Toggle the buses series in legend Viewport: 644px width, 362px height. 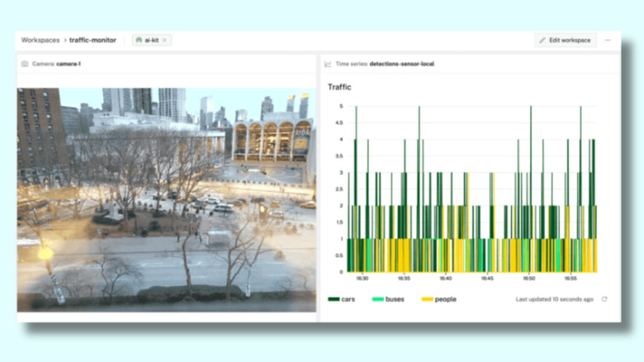tap(388, 299)
